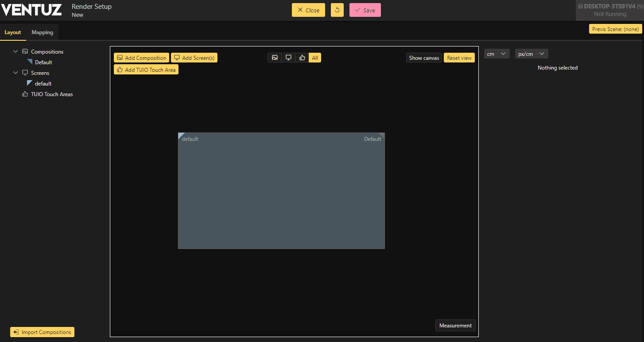Click the compositions filter icon in view toolbar
The width and height of the screenshot is (644, 342).
point(275,58)
